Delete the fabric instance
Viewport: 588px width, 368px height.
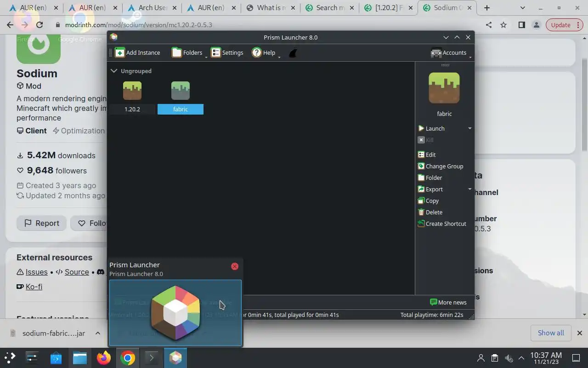[430, 212]
